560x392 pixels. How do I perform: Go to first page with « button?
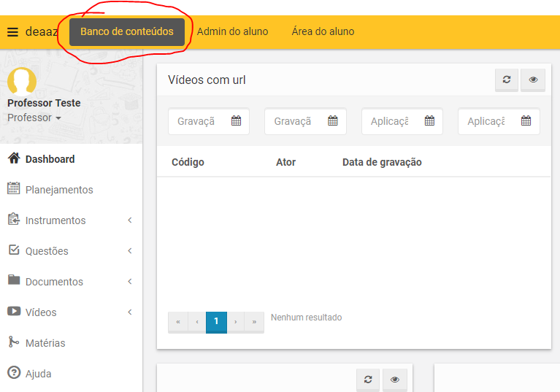pos(178,322)
